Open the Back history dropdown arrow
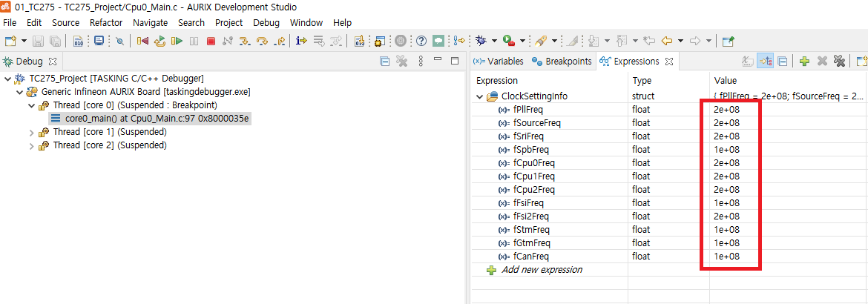Image resolution: width=868 pixels, height=304 pixels. (680, 41)
